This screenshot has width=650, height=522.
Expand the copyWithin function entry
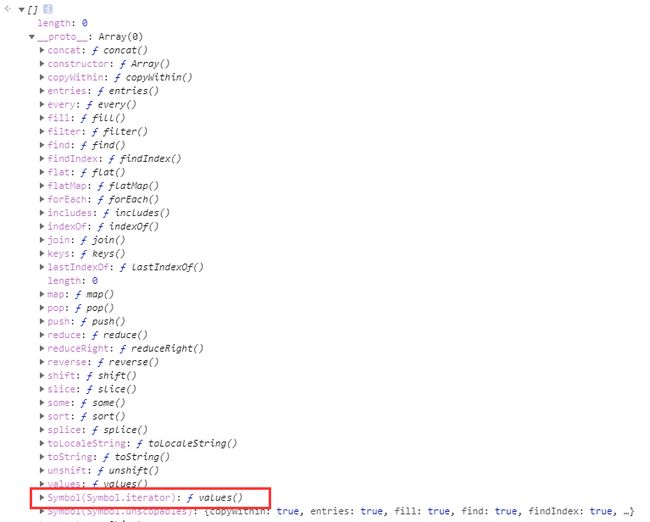click(42, 77)
